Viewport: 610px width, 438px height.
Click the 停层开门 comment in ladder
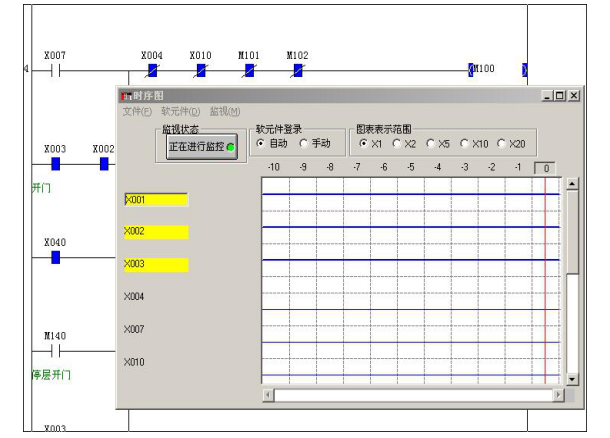point(51,375)
